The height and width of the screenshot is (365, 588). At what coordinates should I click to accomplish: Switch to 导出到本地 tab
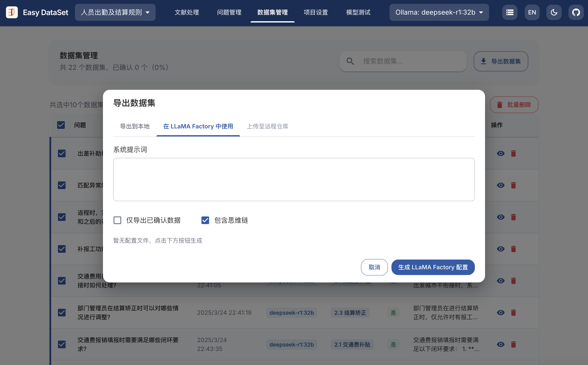tap(135, 126)
